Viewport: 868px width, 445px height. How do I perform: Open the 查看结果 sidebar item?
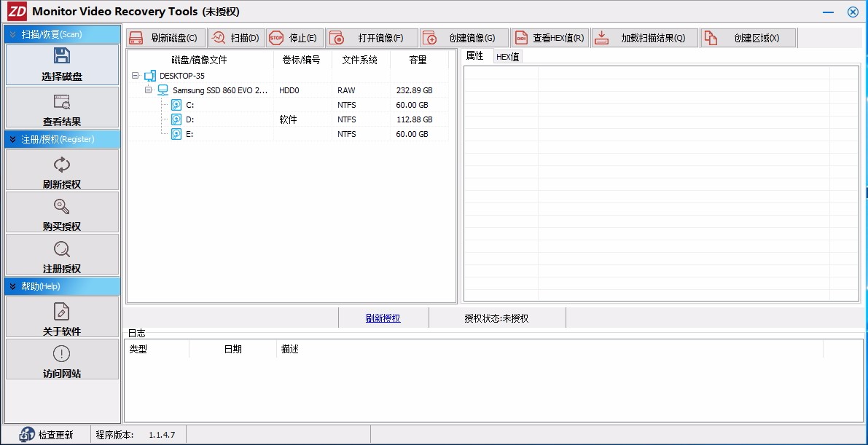pos(62,107)
